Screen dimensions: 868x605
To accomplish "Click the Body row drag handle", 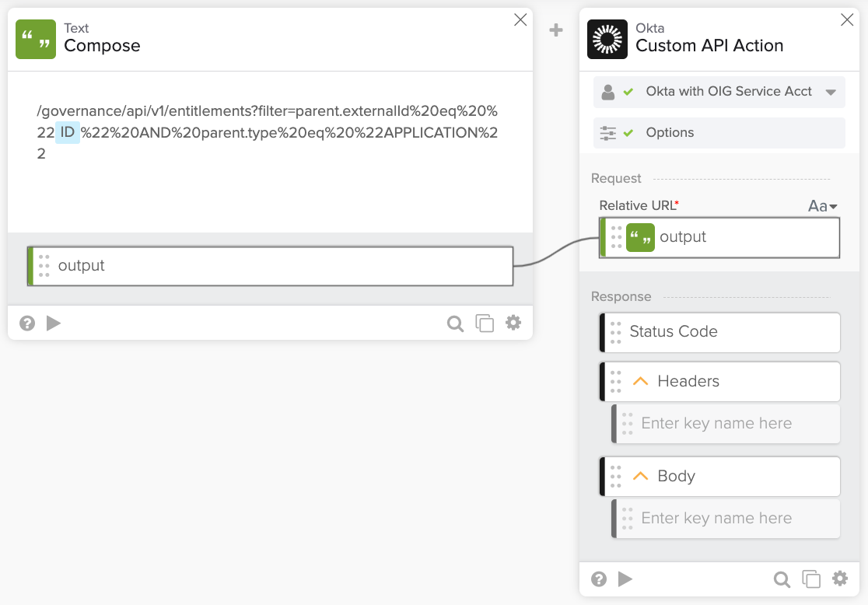I will 615,476.
